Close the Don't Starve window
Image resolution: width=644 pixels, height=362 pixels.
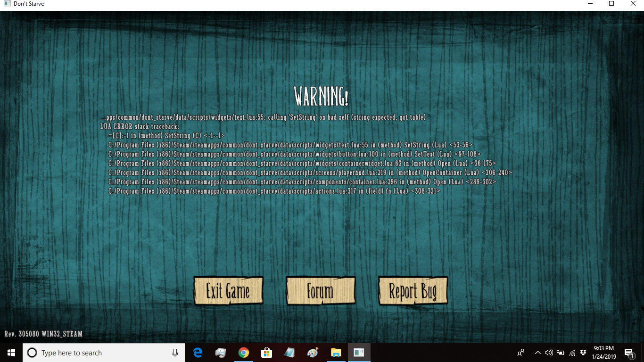633,4
